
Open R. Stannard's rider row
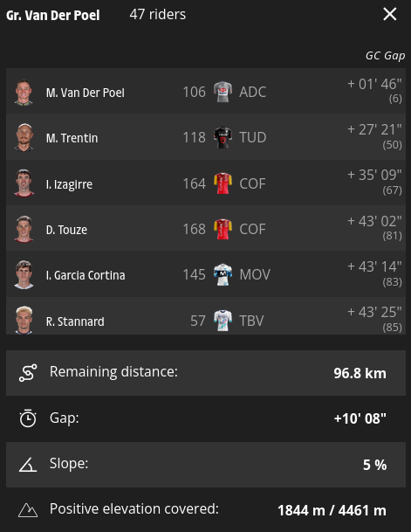(206, 316)
